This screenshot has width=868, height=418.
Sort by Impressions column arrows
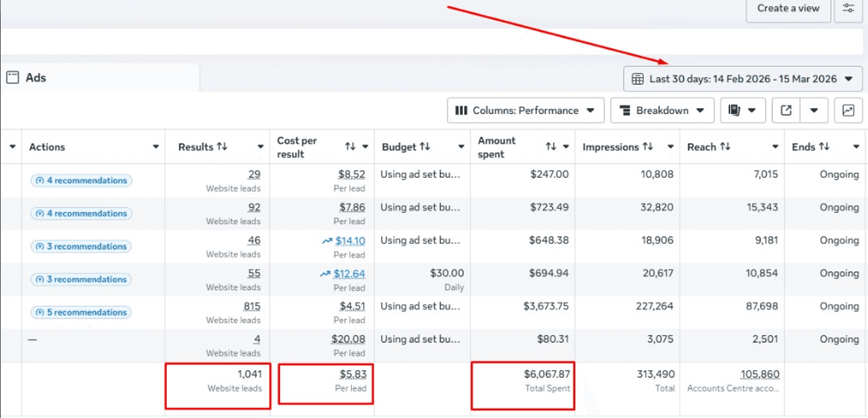(x=647, y=147)
